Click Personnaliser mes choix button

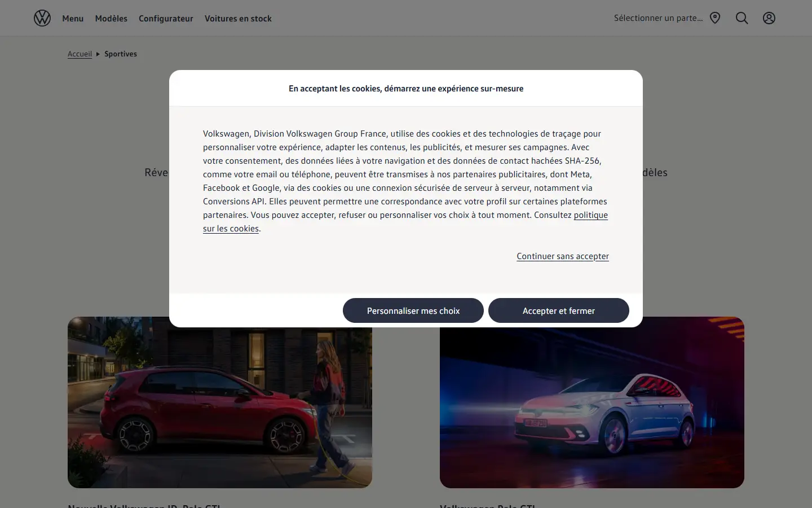(x=413, y=310)
